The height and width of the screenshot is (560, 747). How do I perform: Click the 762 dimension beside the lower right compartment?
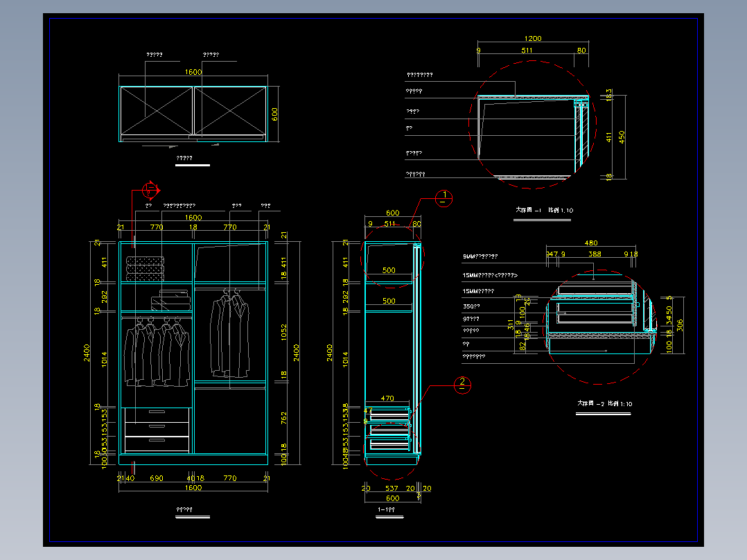pyautogui.click(x=284, y=419)
